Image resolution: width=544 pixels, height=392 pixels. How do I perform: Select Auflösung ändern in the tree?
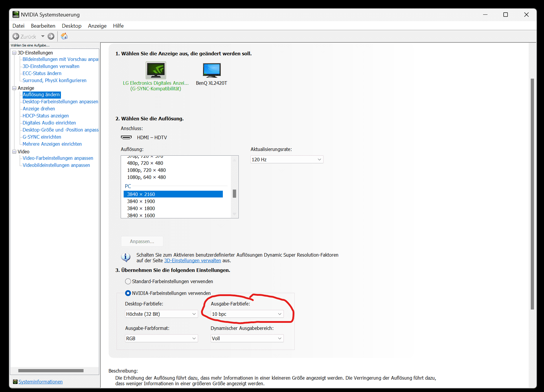click(x=42, y=94)
